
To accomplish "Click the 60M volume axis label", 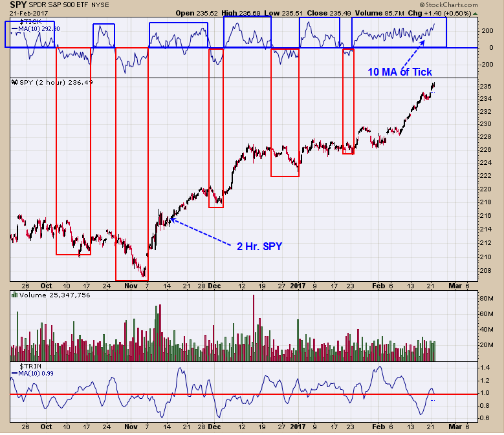I will [x=487, y=314].
